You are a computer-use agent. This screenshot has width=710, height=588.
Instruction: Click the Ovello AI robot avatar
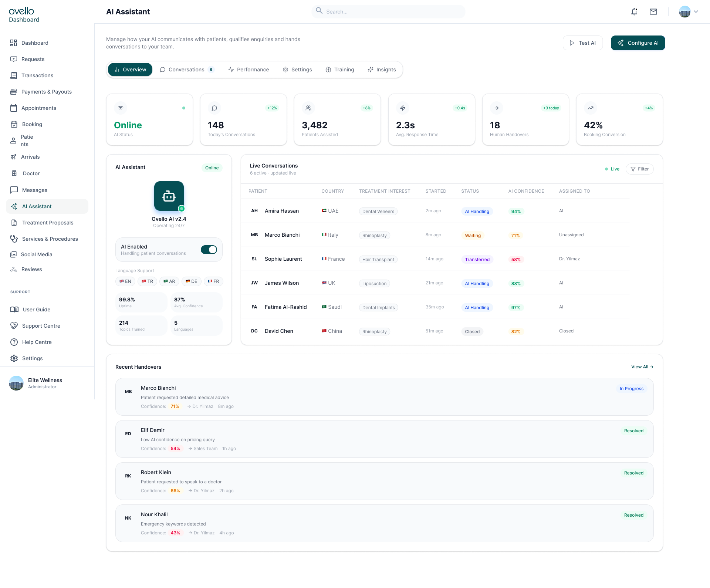169,196
